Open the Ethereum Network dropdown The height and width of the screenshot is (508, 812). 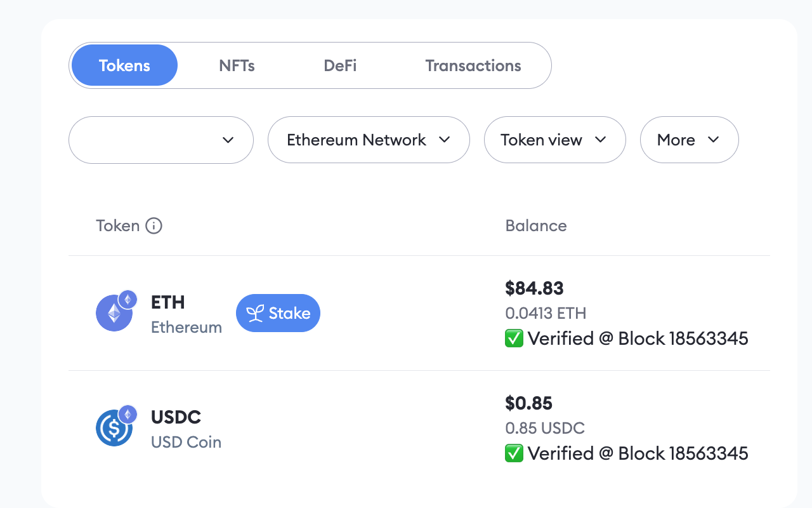point(368,140)
